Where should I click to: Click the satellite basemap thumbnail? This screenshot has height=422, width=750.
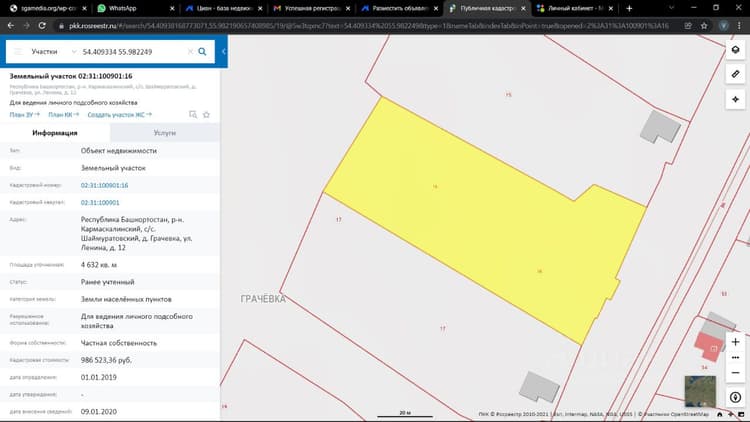click(700, 391)
